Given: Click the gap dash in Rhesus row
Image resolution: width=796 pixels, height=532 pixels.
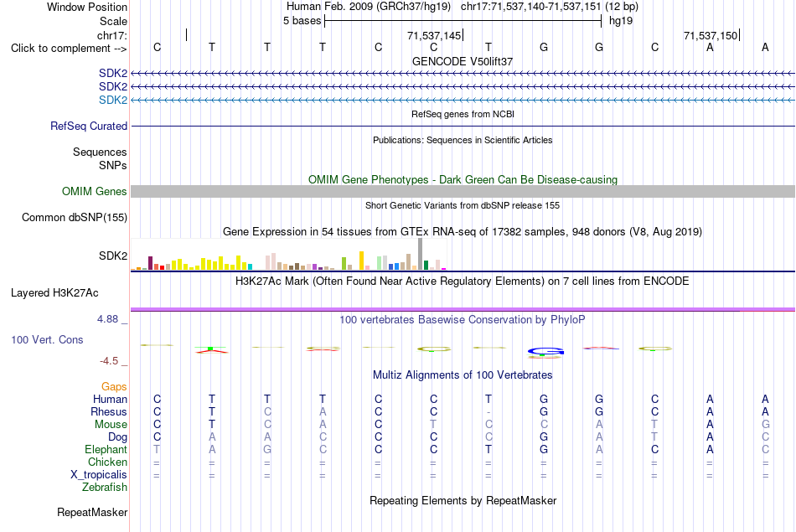Looking at the screenshot, I should [x=488, y=411].
